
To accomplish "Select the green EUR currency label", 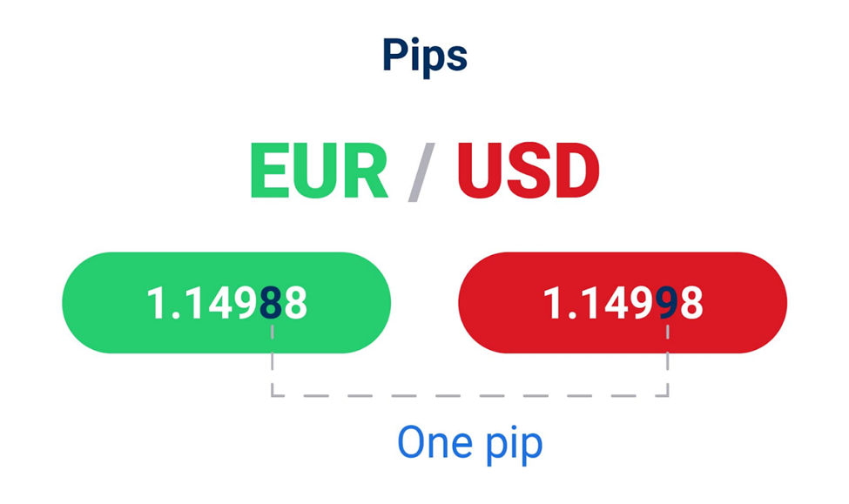I will [318, 171].
